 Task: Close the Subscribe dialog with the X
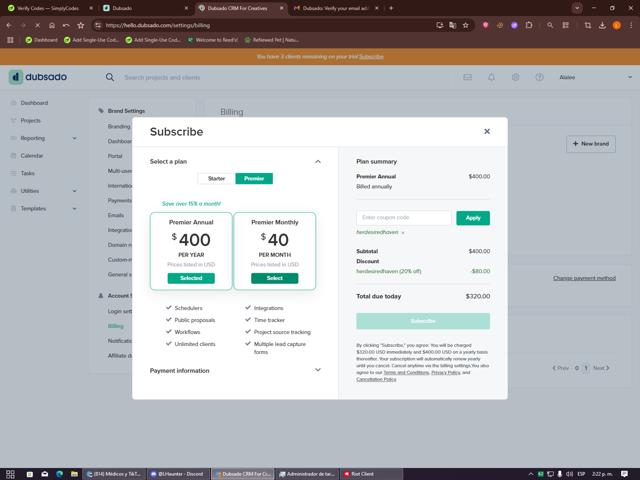487,131
